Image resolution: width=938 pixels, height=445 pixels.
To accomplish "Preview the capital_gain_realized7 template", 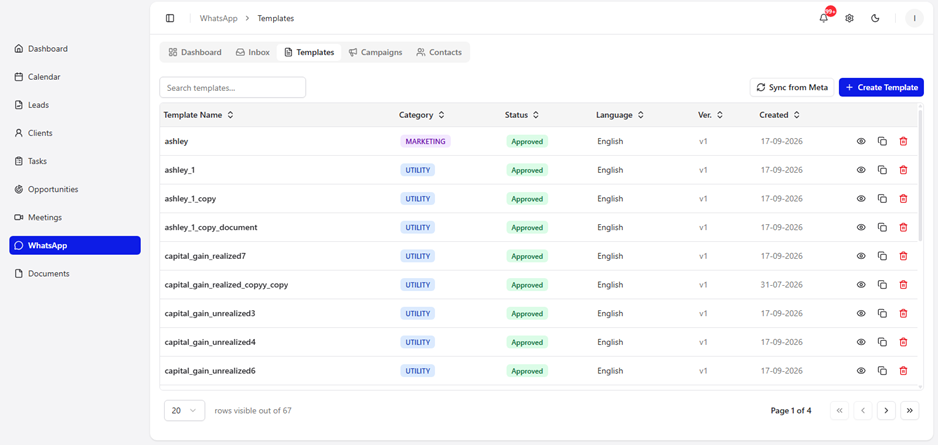I will 861,256.
